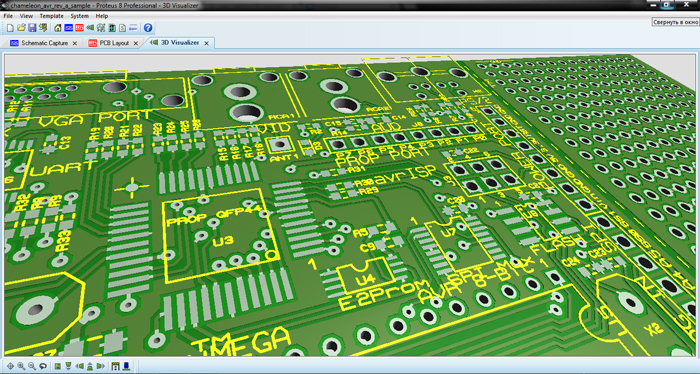Select the navigate crosshair tool
Viewport: 700px width, 374px height.
[10, 366]
